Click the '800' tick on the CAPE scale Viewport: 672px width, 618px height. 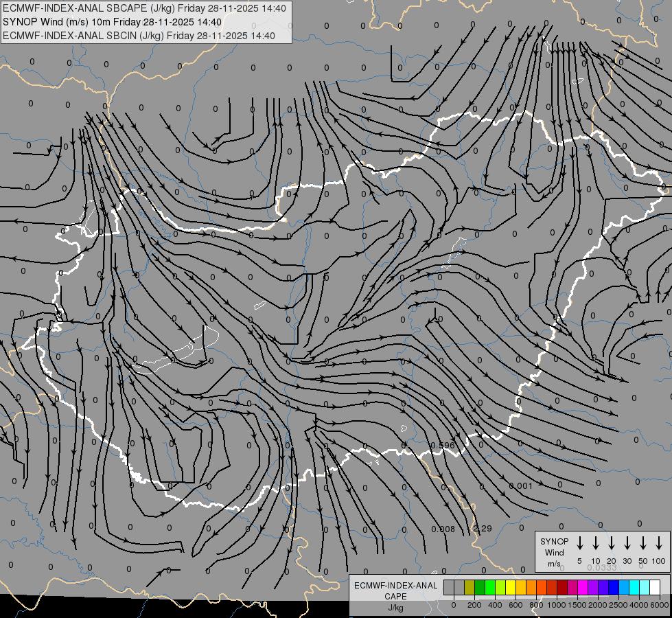click(x=536, y=605)
